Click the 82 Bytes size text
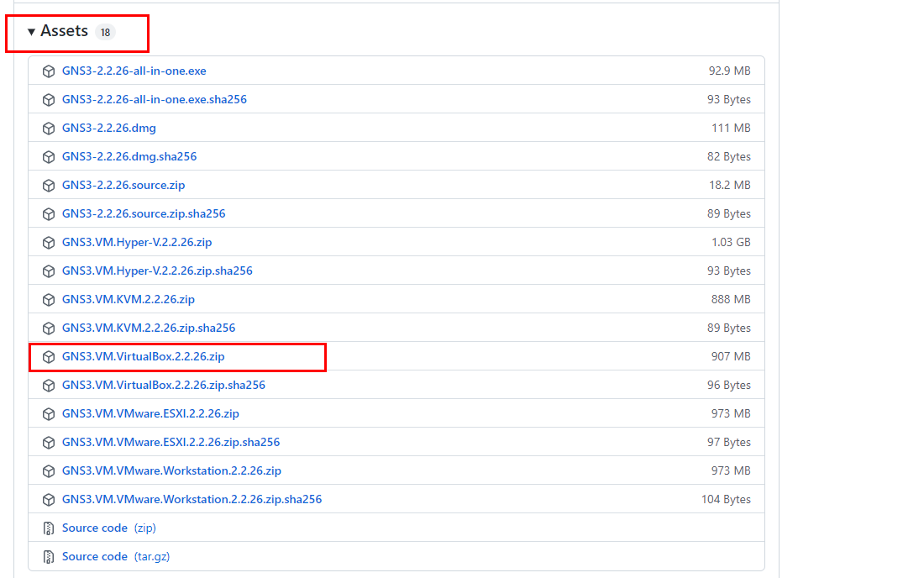The width and height of the screenshot is (924, 578). pos(729,157)
